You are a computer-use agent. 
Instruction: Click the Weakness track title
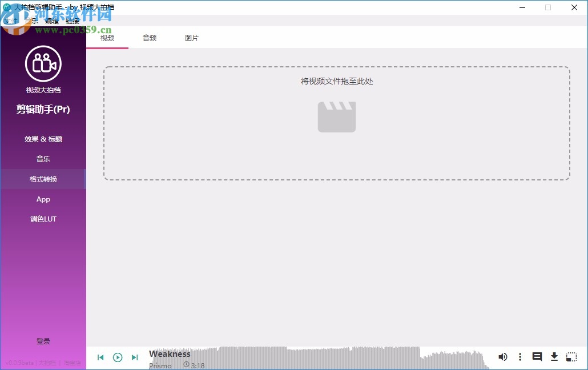[x=169, y=354]
